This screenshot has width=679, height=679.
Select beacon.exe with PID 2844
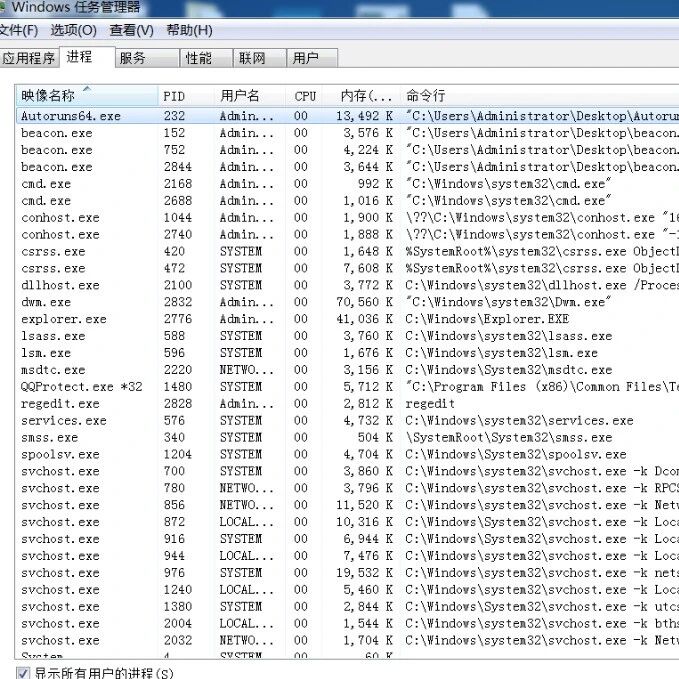56,167
